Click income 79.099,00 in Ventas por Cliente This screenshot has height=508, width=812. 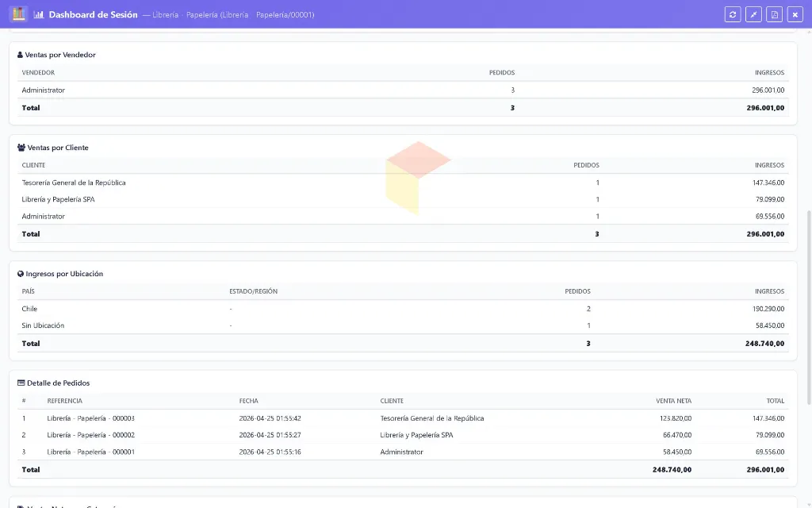770,199
